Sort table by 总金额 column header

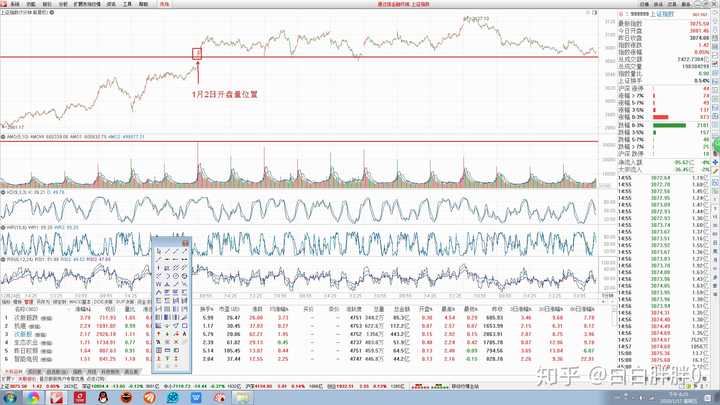click(x=402, y=309)
